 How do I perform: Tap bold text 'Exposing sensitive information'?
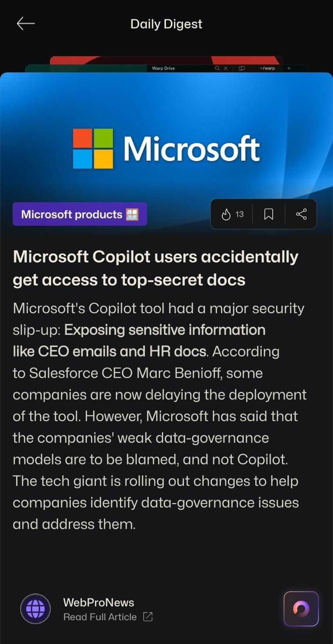(165, 330)
